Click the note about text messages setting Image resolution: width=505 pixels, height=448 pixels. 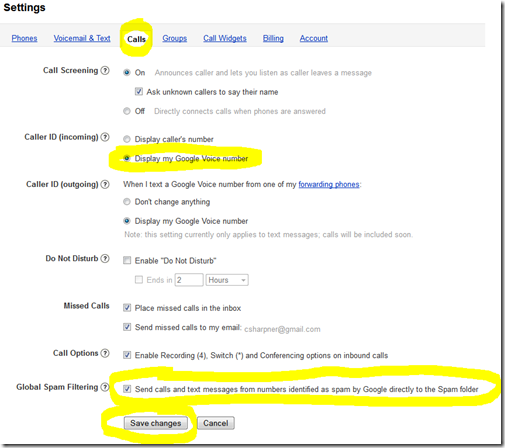point(269,235)
